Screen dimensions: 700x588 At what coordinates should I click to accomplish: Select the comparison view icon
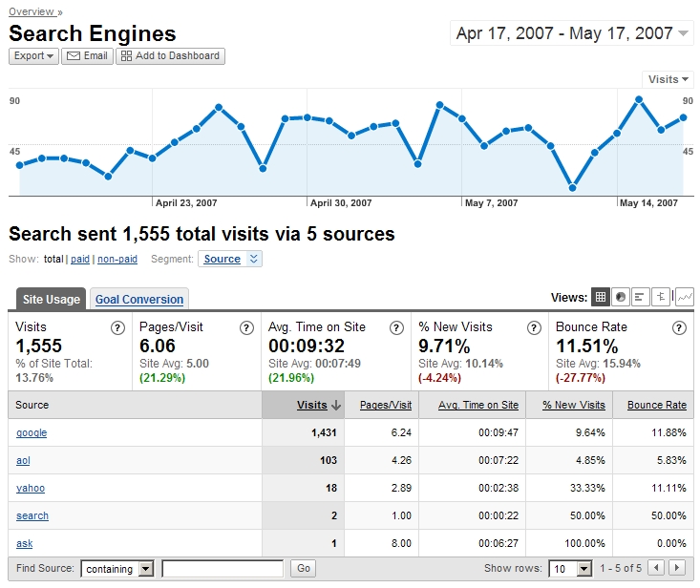(x=662, y=298)
